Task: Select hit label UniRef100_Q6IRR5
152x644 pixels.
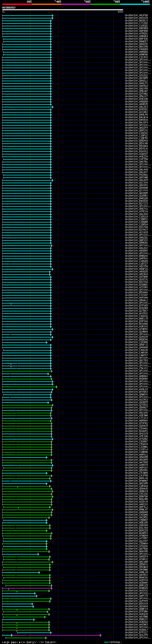Action: pyautogui.click(x=136, y=78)
